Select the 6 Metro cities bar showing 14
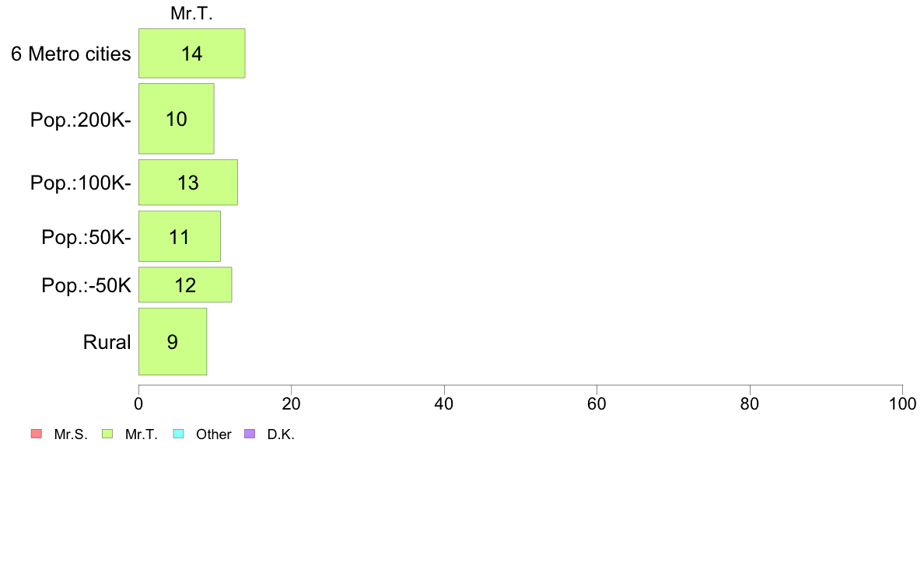This screenshot has height=572, width=924. tap(192, 53)
